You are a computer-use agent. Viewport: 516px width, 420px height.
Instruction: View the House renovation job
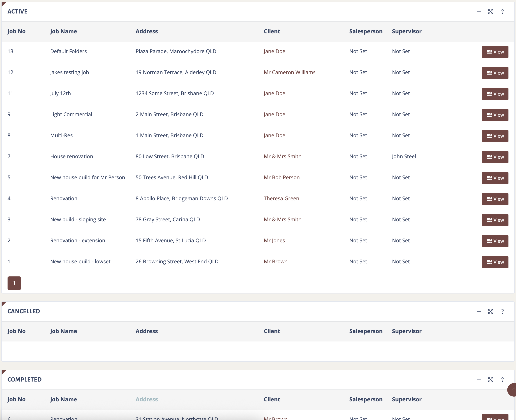click(x=495, y=157)
